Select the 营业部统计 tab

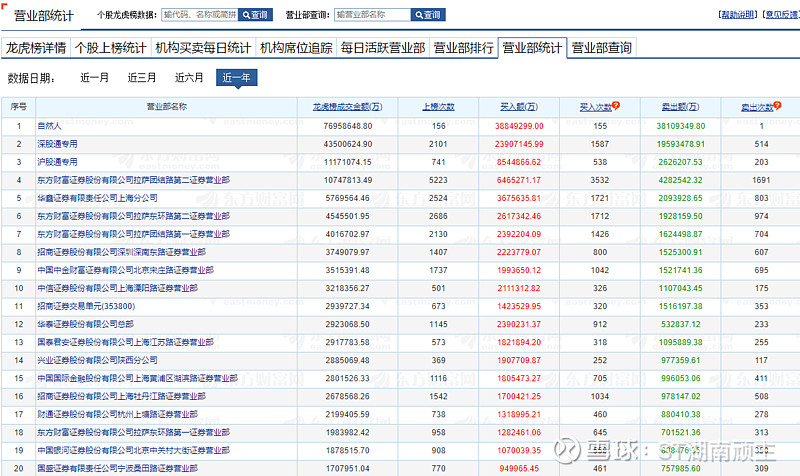tap(532, 48)
